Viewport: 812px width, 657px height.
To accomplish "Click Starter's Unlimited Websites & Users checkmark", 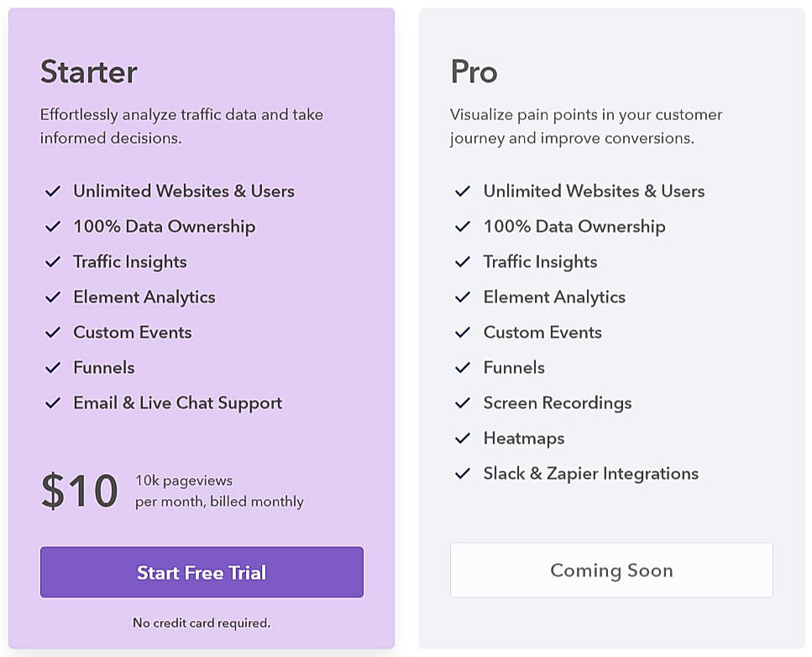I will click(x=53, y=192).
